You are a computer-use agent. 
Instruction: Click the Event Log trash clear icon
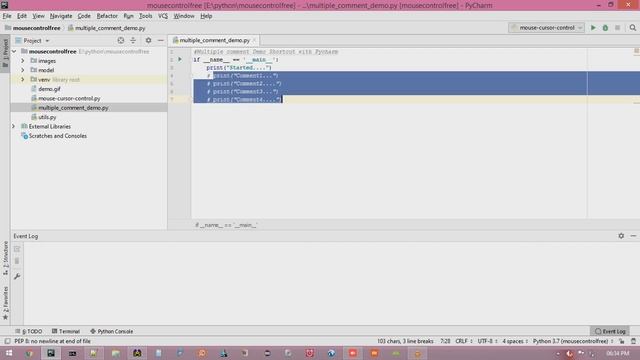point(17,261)
